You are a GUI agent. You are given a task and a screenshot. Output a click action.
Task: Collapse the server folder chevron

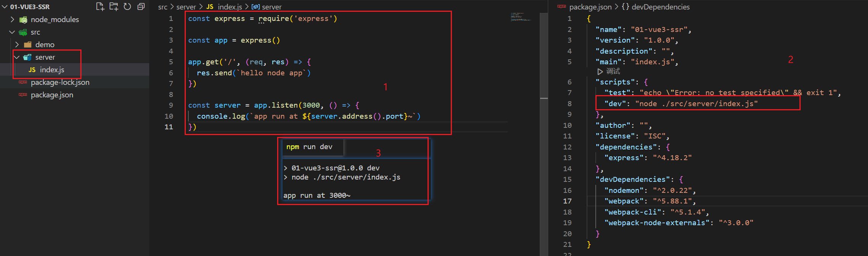click(x=17, y=57)
